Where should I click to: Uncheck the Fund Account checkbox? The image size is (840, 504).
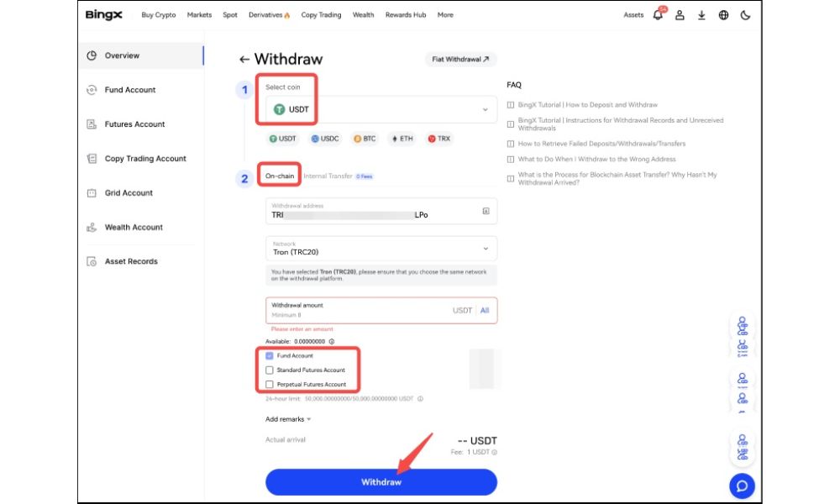(x=269, y=356)
